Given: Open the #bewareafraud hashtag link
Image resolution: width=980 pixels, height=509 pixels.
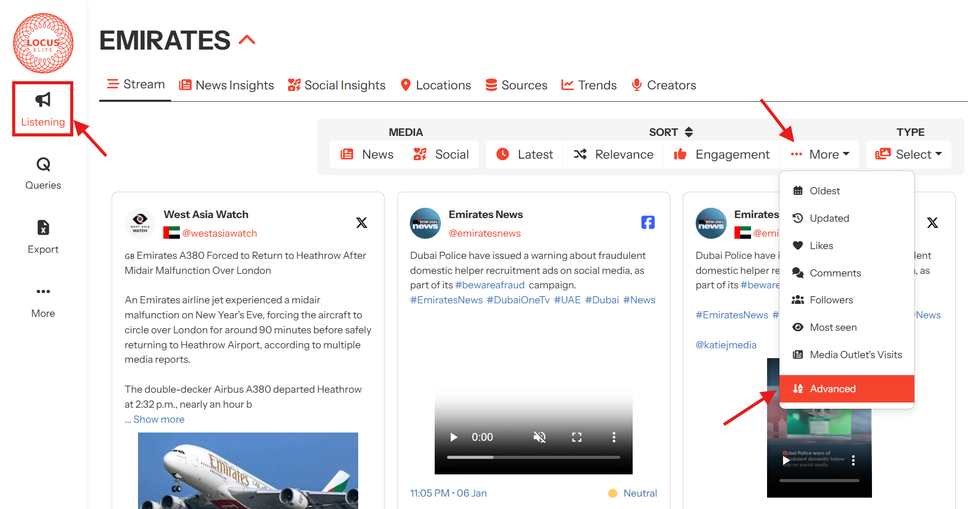Looking at the screenshot, I should (x=489, y=285).
